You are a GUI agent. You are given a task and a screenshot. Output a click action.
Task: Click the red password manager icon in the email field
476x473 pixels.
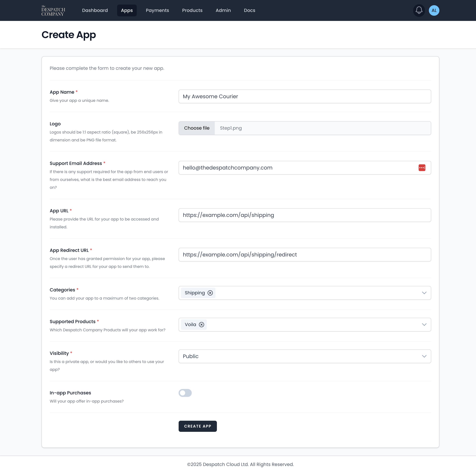pyautogui.click(x=422, y=168)
